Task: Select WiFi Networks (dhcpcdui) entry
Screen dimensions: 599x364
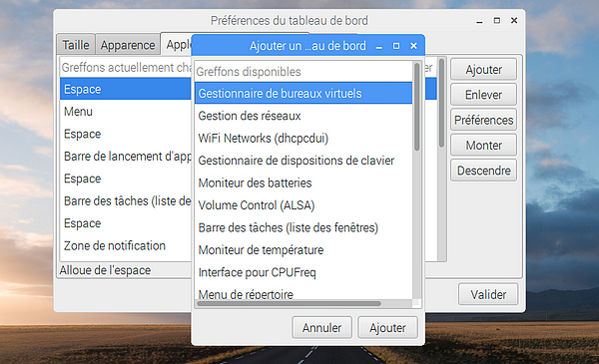Action: coord(303,139)
